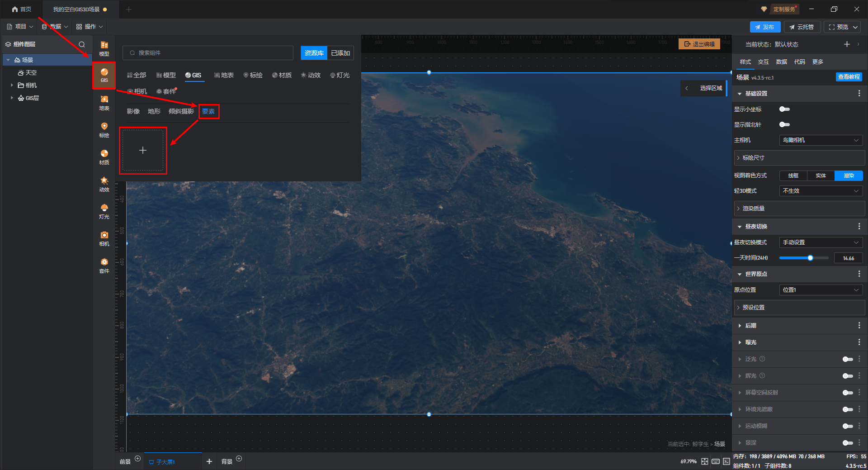Open the 模型 component sidebar icon
The image size is (868, 470).
[104, 48]
